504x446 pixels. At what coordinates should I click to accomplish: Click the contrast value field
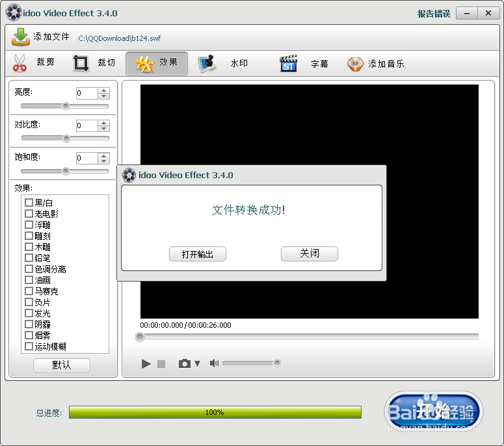coord(86,125)
